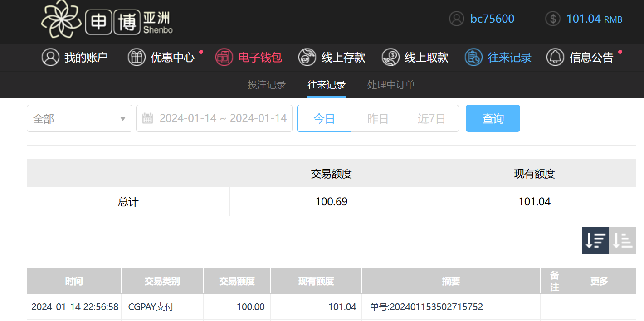Open 优惠中心 menu

pos(161,58)
